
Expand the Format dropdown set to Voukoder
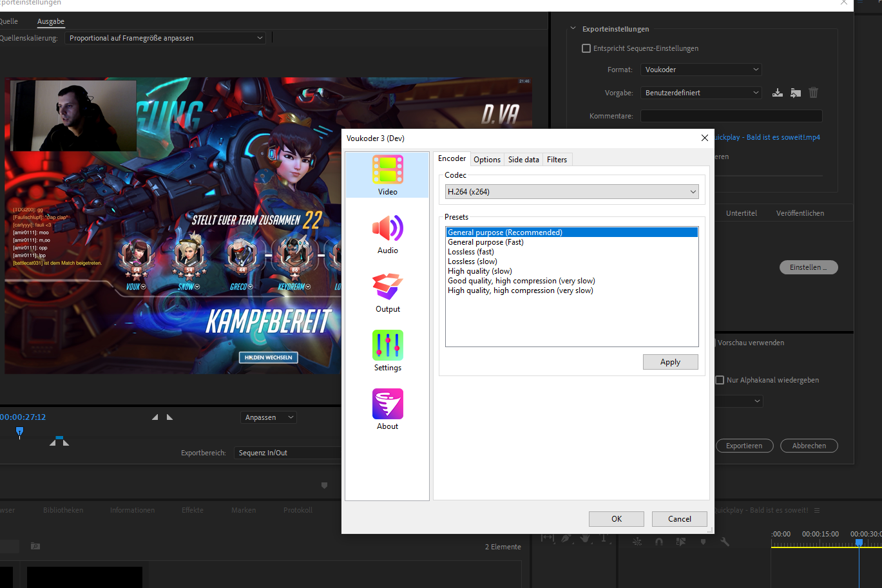coord(701,70)
